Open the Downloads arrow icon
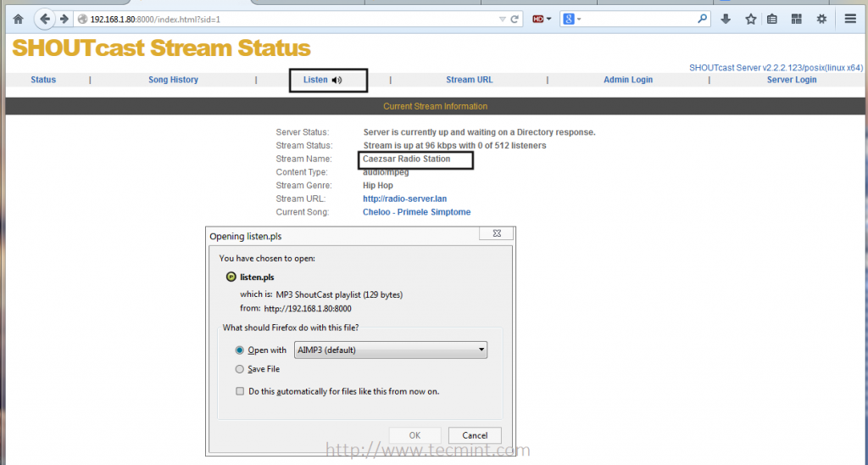 click(x=726, y=20)
